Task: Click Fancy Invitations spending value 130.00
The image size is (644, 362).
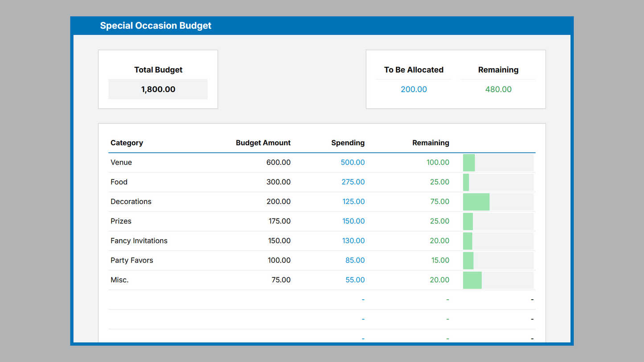Action: click(x=353, y=241)
